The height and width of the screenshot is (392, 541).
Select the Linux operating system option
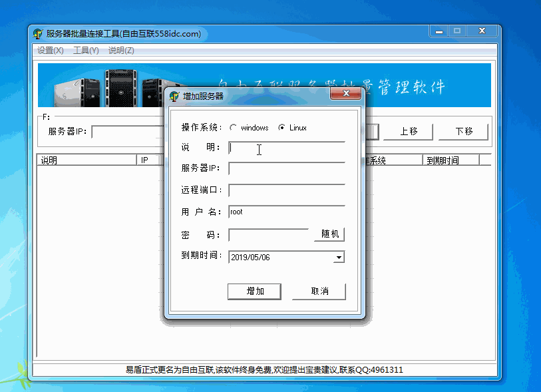(x=281, y=128)
